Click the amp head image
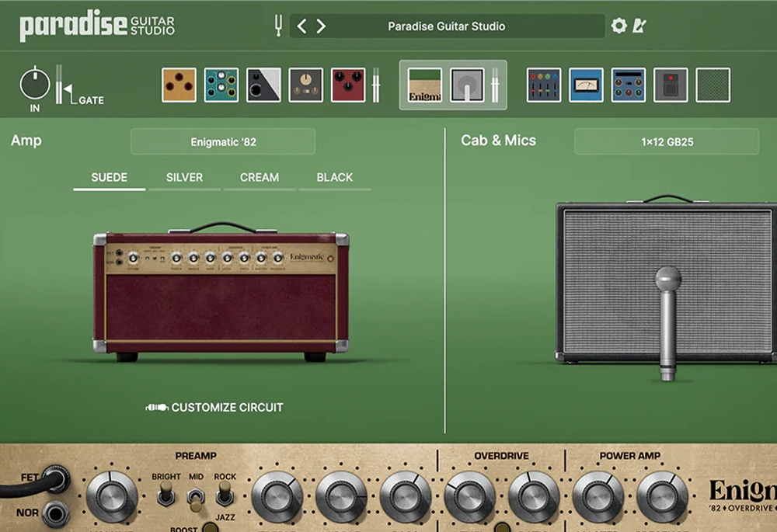 (221, 292)
